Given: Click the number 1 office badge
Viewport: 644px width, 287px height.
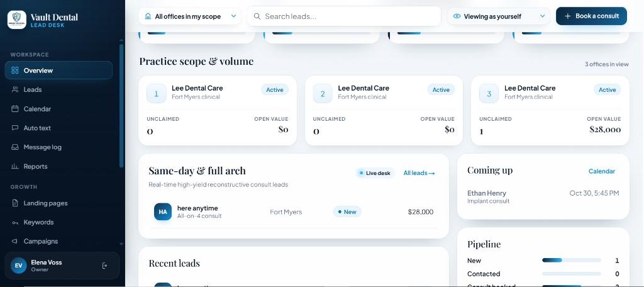Looking at the screenshot, I should coord(157,94).
